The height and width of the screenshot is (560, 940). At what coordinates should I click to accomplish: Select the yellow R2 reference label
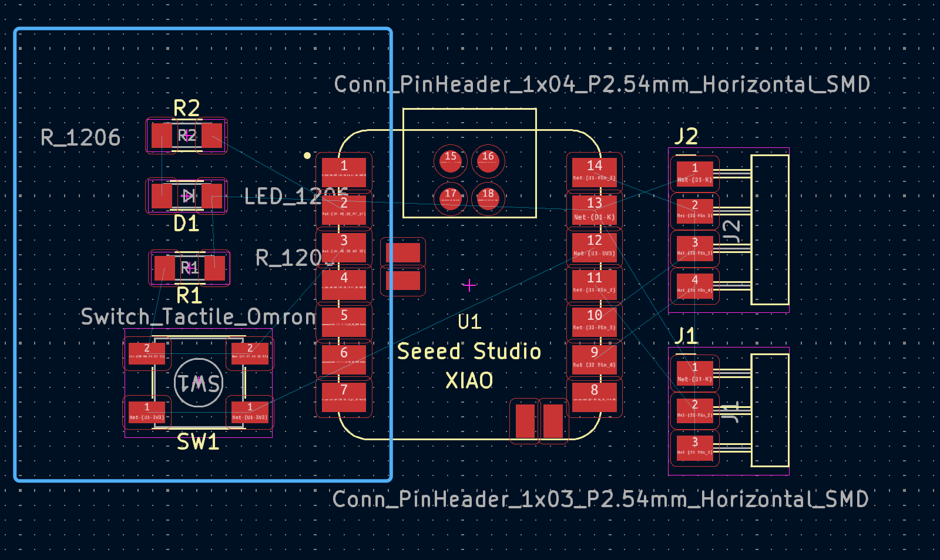(x=187, y=108)
